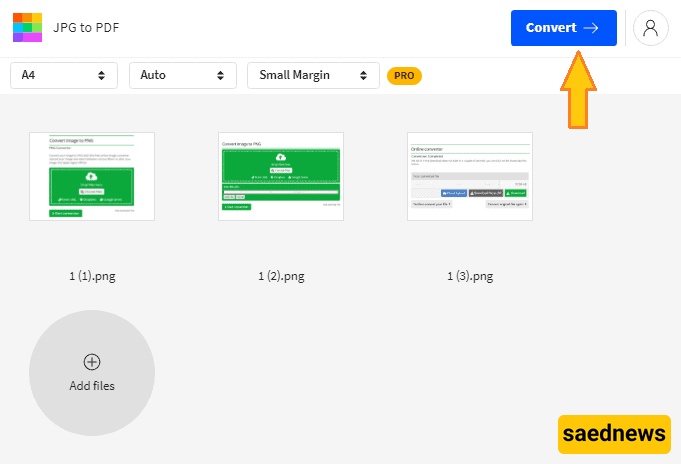This screenshot has width=681, height=464.
Task: Click the yellow PRO badge
Action: point(404,75)
